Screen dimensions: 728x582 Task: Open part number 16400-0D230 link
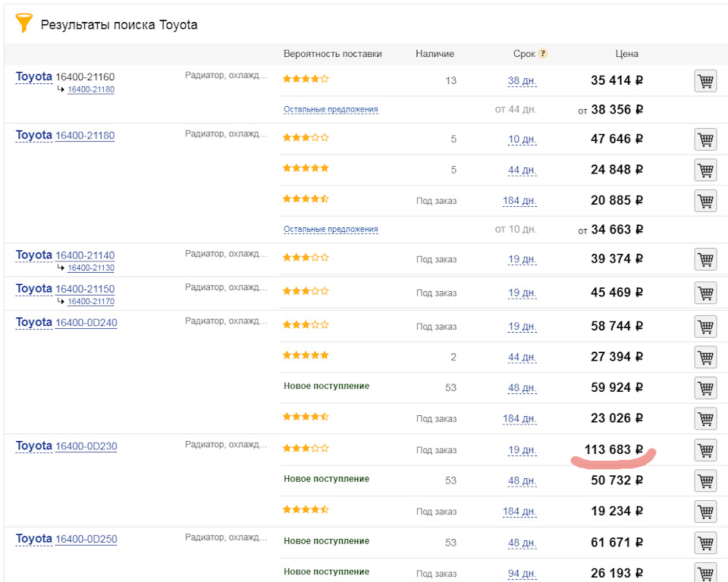tap(86, 446)
